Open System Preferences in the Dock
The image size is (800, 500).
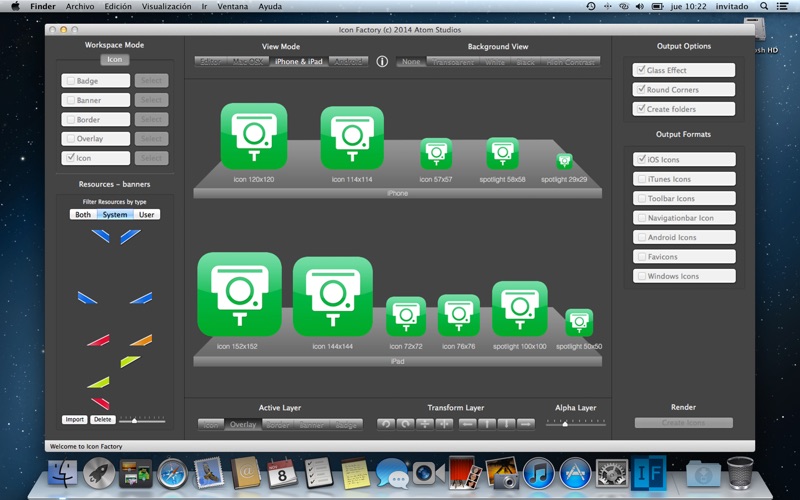612,474
